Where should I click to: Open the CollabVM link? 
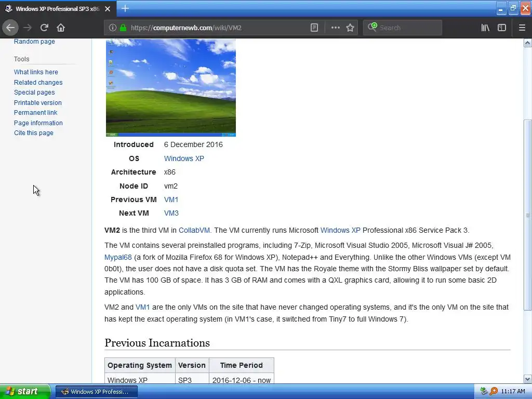194,230
